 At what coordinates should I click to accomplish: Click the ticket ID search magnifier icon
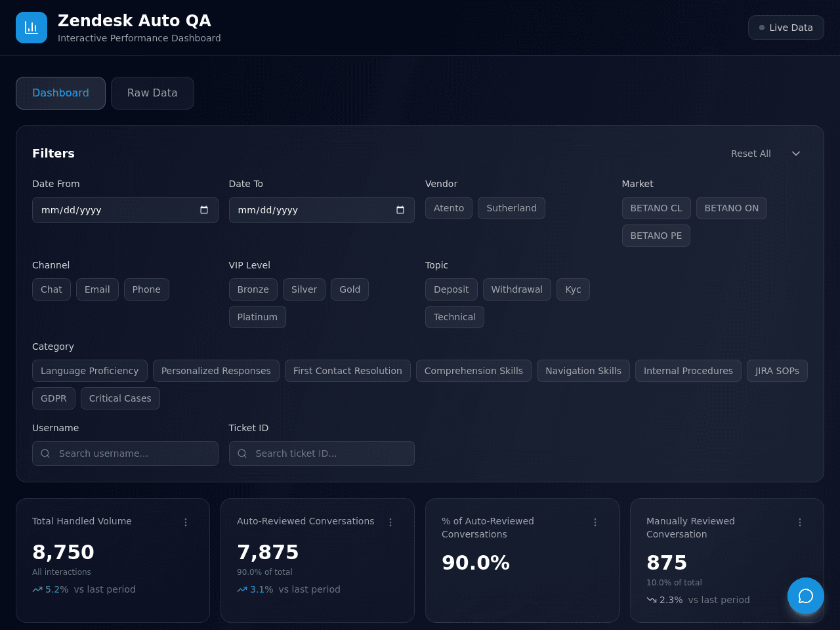point(242,453)
